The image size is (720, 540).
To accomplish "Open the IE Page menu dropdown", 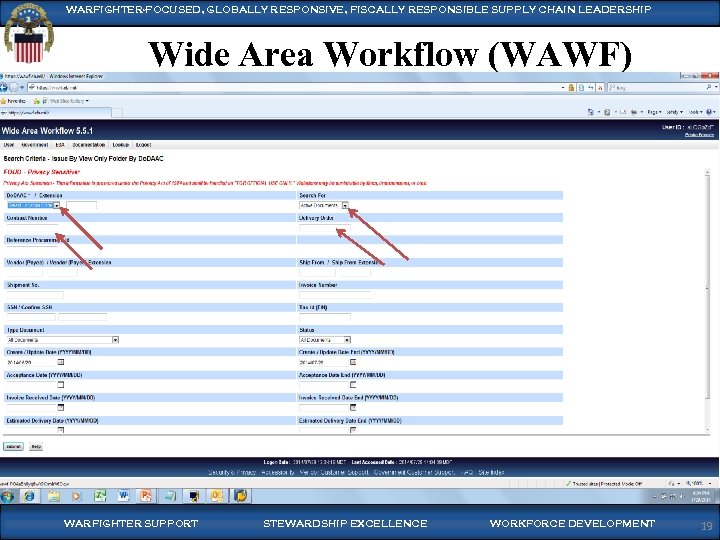I will (x=654, y=112).
